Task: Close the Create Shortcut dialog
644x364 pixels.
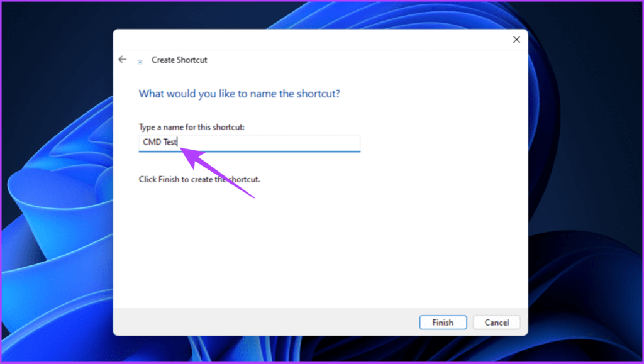Action: (x=516, y=40)
